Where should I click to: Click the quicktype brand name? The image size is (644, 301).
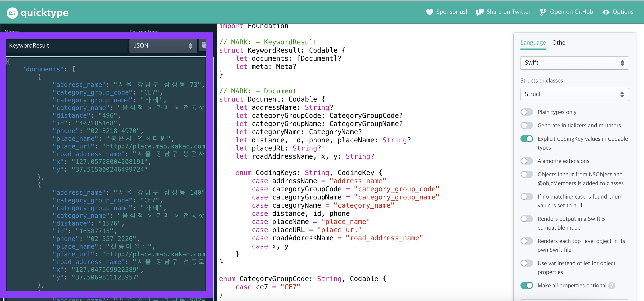point(45,12)
